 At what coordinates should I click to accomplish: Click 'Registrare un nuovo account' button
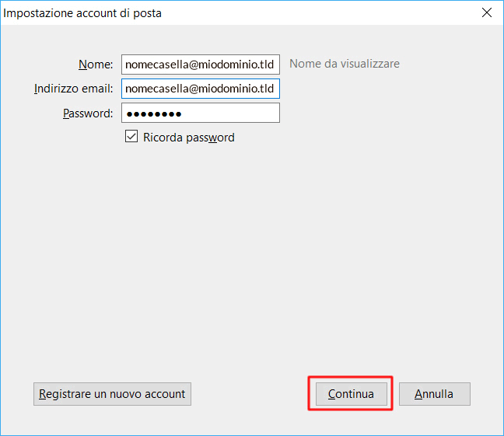coord(112,394)
